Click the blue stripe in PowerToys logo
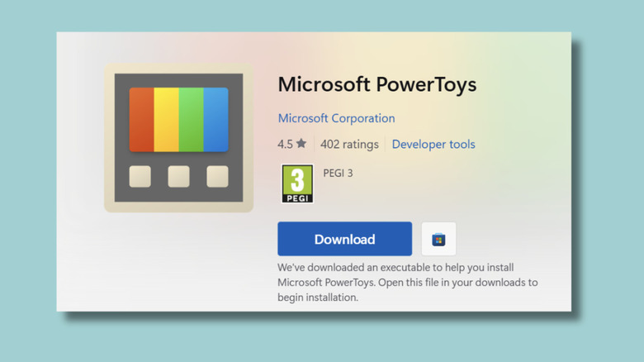 tap(215, 119)
